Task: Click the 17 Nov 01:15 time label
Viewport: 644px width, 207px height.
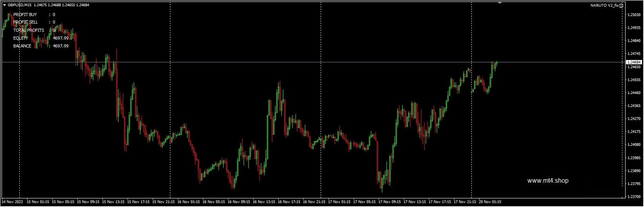Action: (339, 202)
